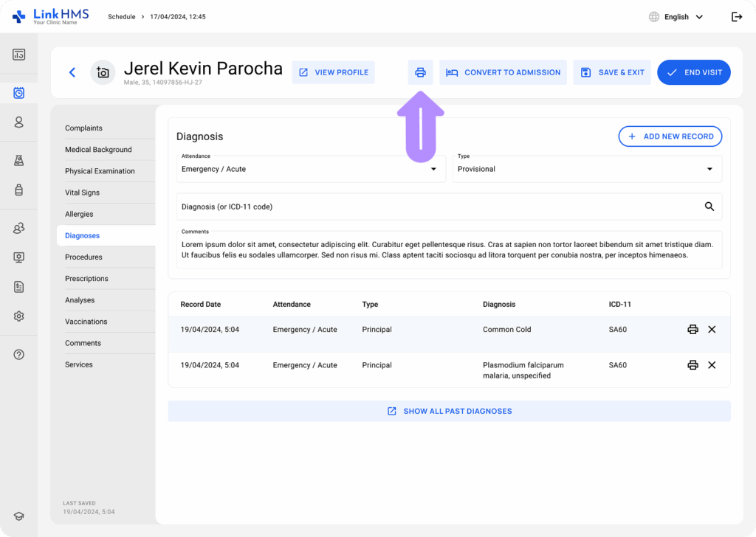
Task: Click Show All Past Diagnoses link
Action: [449, 412]
